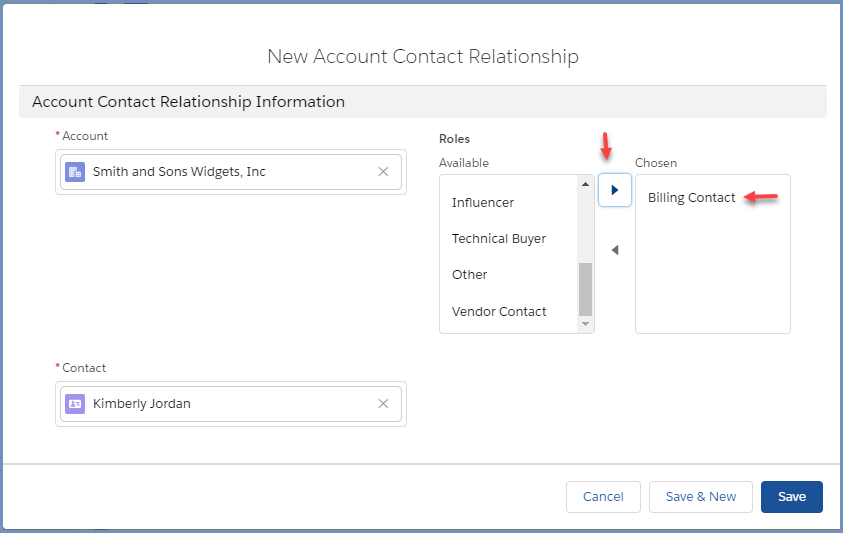Click the Save button
Screen dimensions: 843x533
coord(791,497)
